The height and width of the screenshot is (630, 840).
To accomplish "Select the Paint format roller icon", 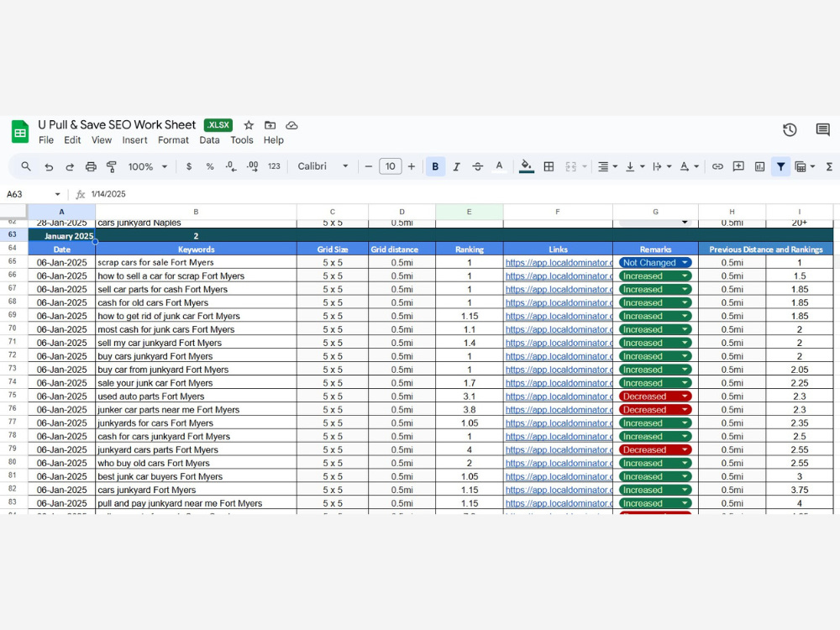I will pos(112,166).
